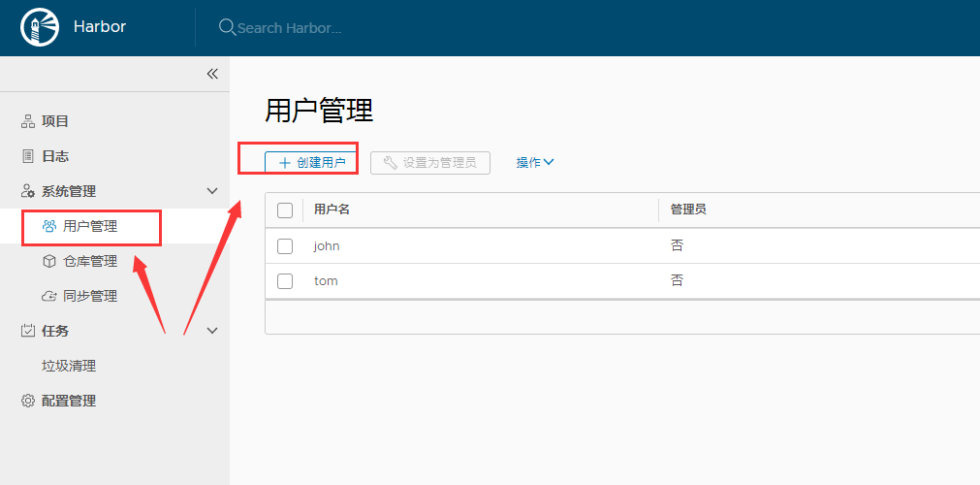
Task: Collapse the 系统管理 section chevron
Action: tap(212, 191)
